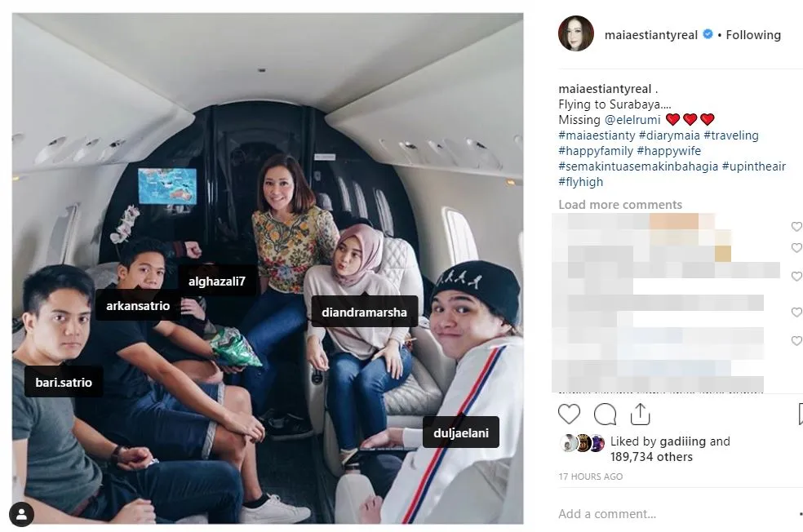Like the post with the heart icon
This screenshot has height=532, width=803.
(569, 415)
